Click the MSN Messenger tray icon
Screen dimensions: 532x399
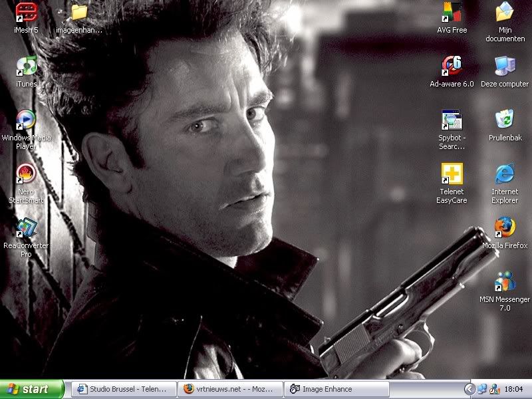tap(494, 389)
